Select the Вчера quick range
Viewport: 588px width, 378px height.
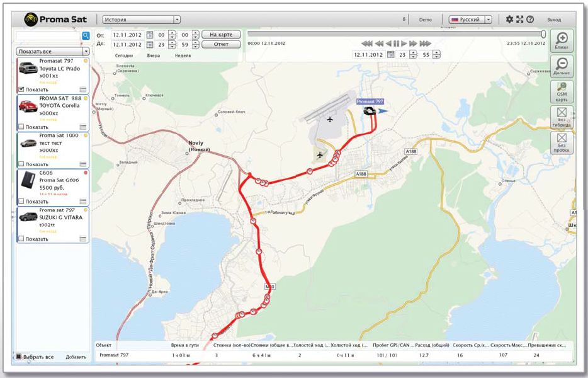154,55
